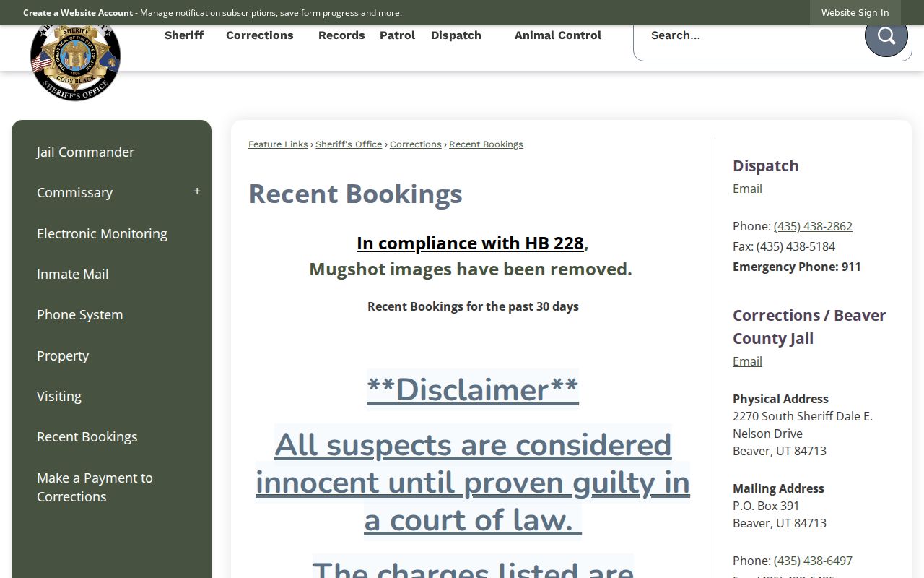Click Recent Bookings breadcrumb link
The height and width of the screenshot is (578, 924).
coord(486,144)
